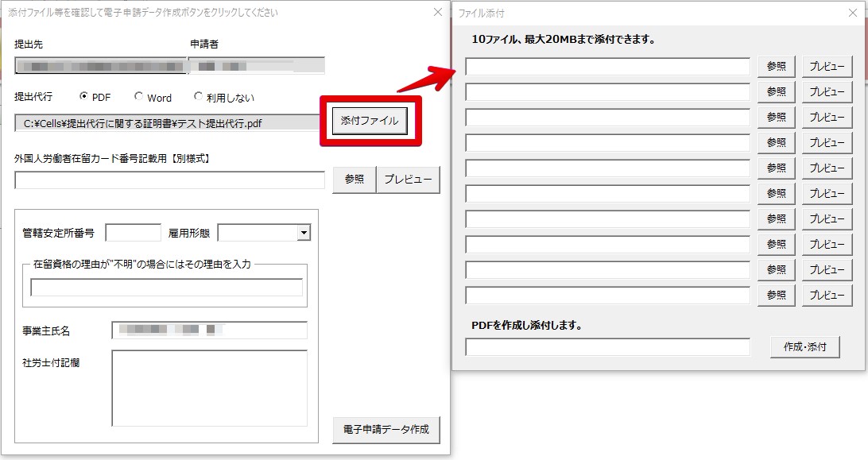Image resolution: width=868 pixels, height=460 pixels.
Task: Click the 電子申請データ作成 button
Action: (x=386, y=430)
